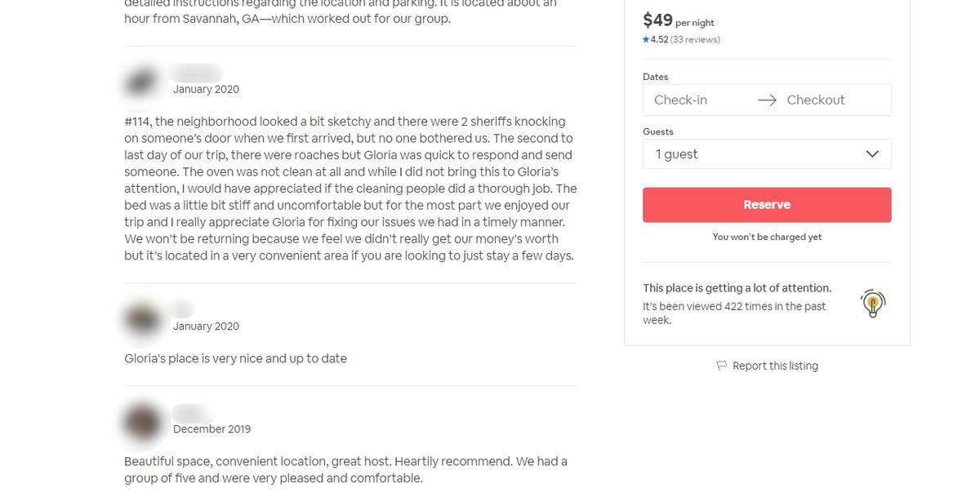The image size is (980, 493).
Task: Click the Dates label above Check-in
Action: 656,77
